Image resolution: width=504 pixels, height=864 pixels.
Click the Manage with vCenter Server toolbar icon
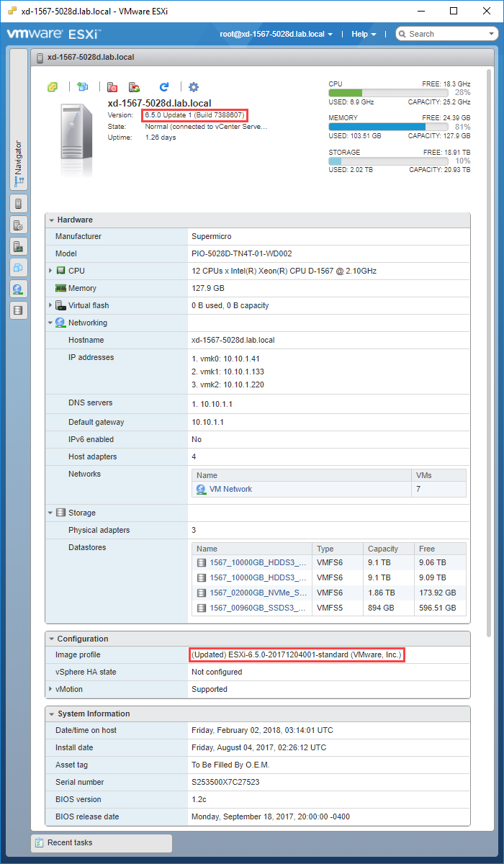click(53, 86)
